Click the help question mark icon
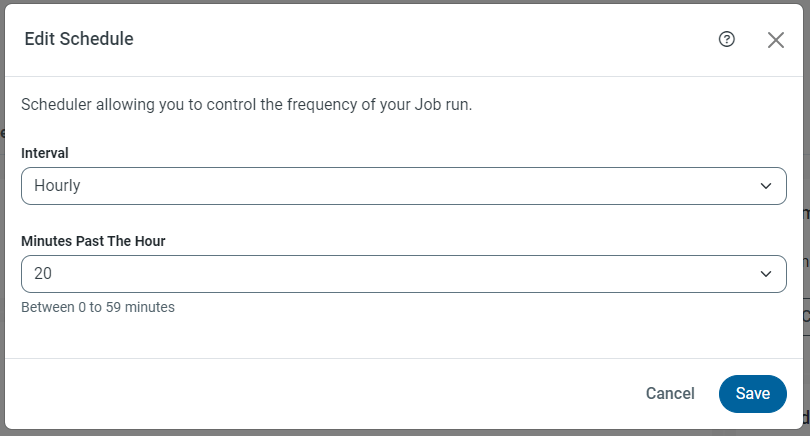 (x=727, y=39)
